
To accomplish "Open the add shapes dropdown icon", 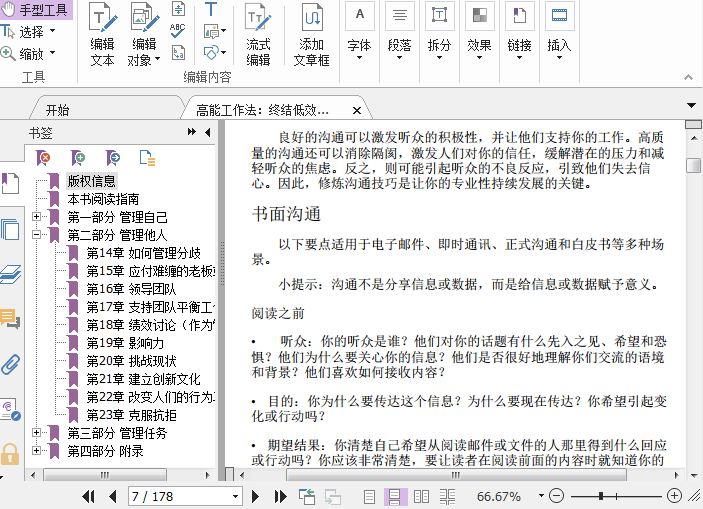I will (x=214, y=52).
